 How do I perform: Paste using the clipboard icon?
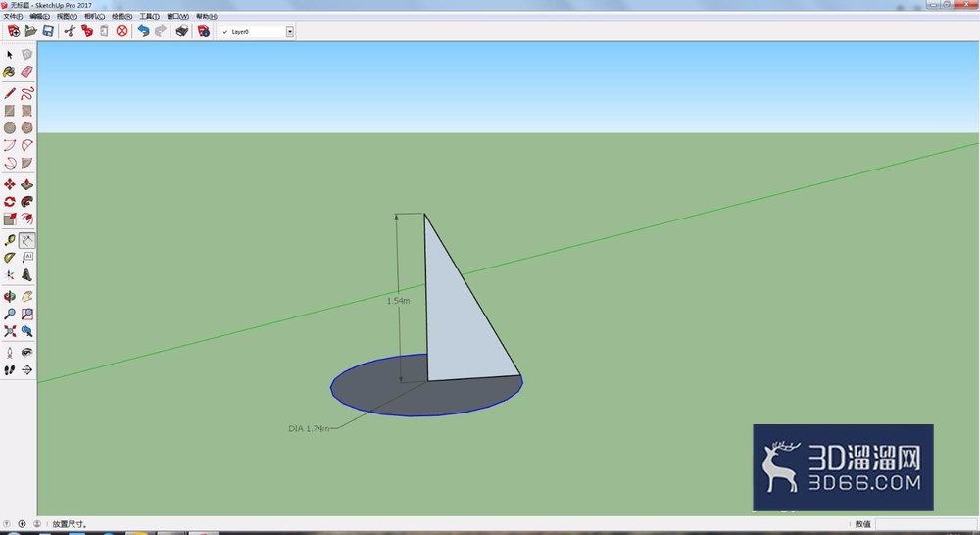(x=105, y=31)
